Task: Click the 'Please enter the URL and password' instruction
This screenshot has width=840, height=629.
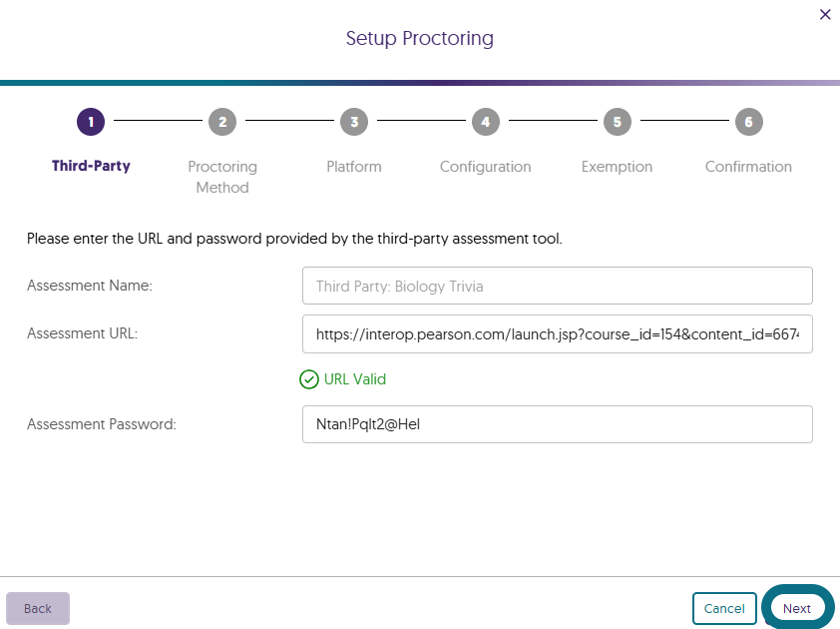Action: [294, 239]
